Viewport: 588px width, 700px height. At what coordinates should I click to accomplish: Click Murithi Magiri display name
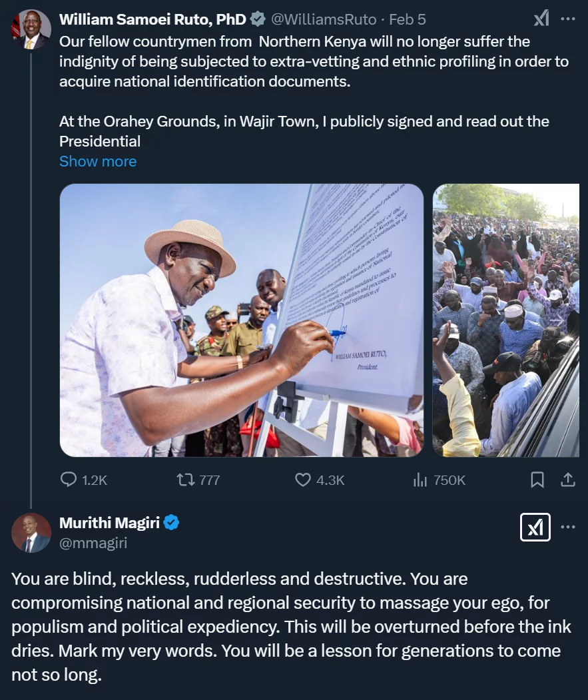tap(109, 523)
